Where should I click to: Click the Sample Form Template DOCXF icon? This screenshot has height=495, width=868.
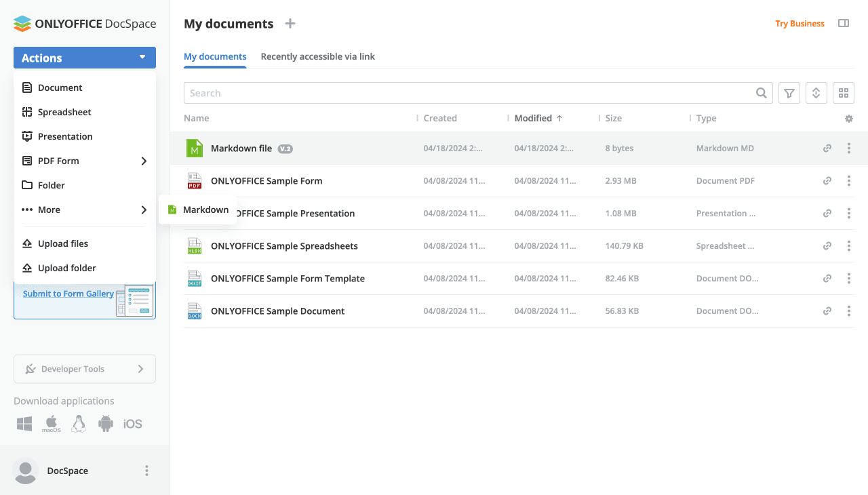(195, 279)
